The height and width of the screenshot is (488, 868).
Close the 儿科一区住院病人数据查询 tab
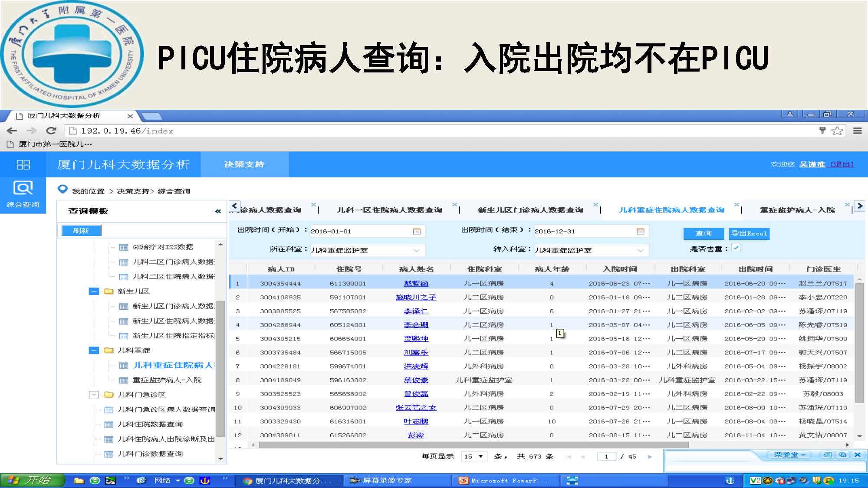[x=454, y=204]
